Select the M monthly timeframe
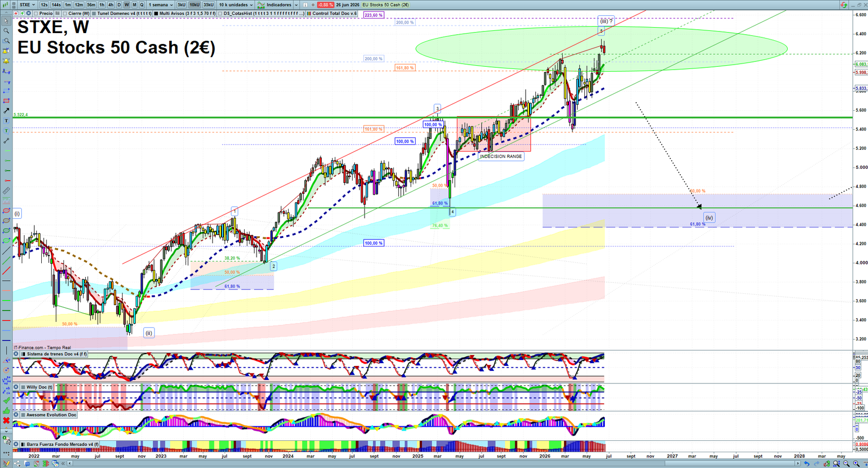868x468 pixels. (x=135, y=4)
